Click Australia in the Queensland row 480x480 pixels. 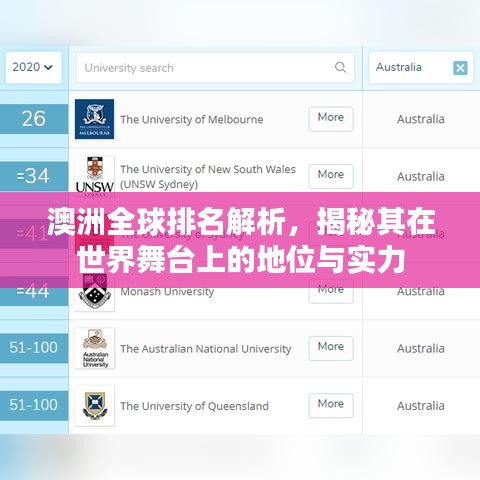(x=421, y=406)
